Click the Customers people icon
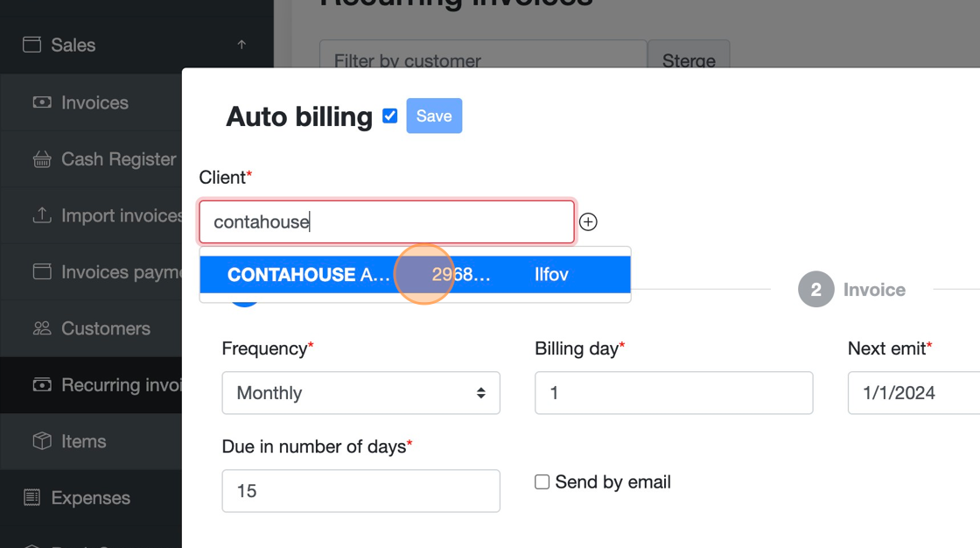Screen dimensions: 980x548 pos(42,328)
